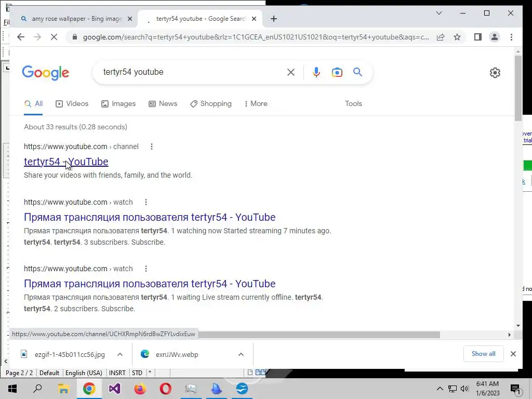Open the Chrome side panel
Image resolution: width=532 pixels, height=399 pixels.
click(x=478, y=37)
